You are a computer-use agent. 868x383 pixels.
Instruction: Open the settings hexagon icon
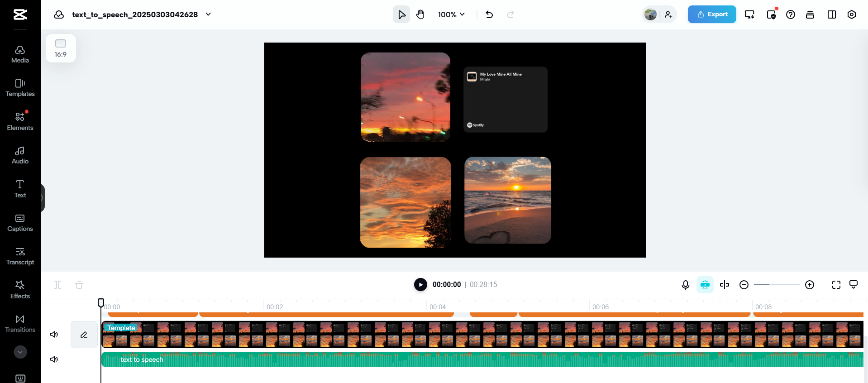[852, 14]
